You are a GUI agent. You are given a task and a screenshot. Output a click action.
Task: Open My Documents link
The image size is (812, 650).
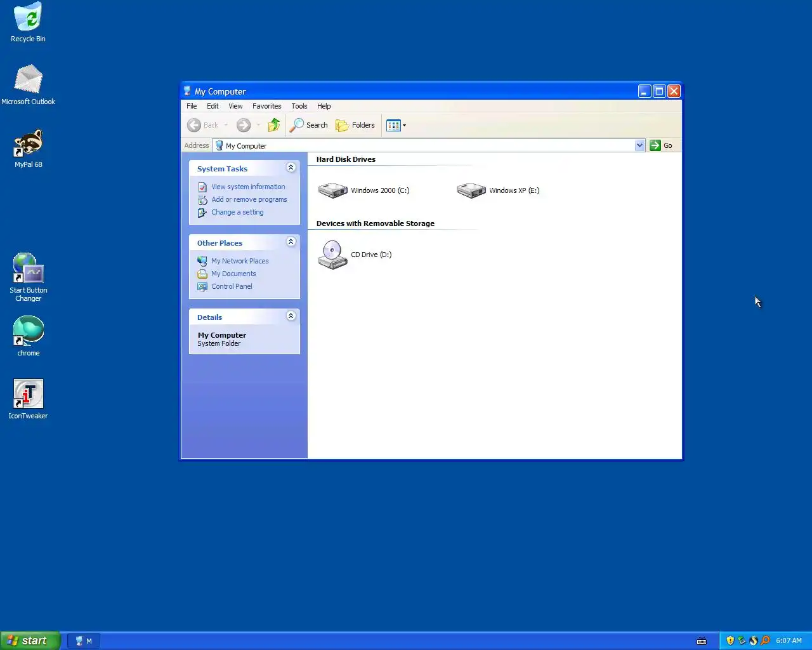233,274
